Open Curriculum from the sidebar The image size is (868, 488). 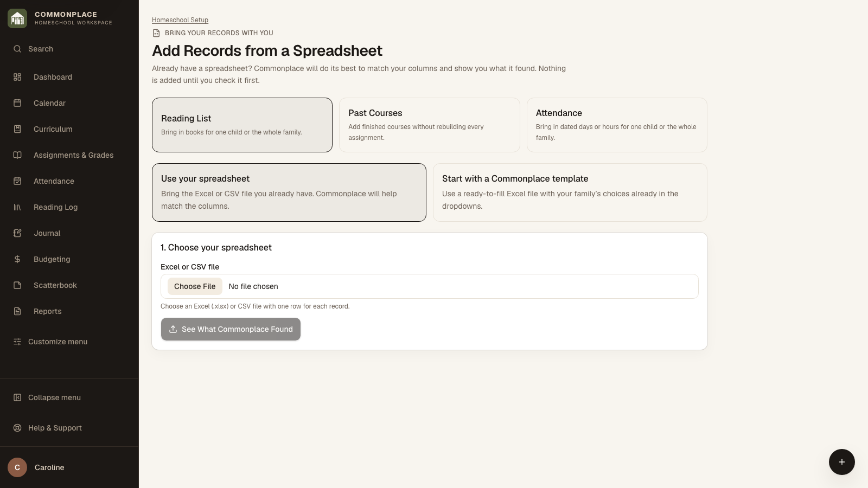(69, 129)
